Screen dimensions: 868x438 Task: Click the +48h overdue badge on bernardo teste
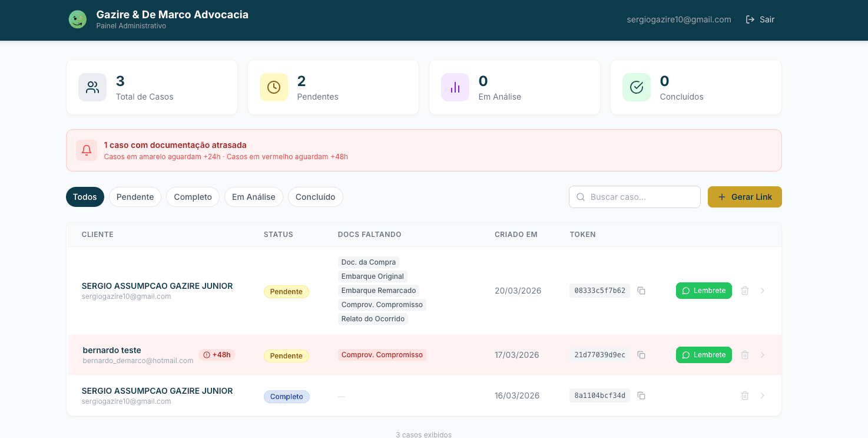pyautogui.click(x=217, y=355)
